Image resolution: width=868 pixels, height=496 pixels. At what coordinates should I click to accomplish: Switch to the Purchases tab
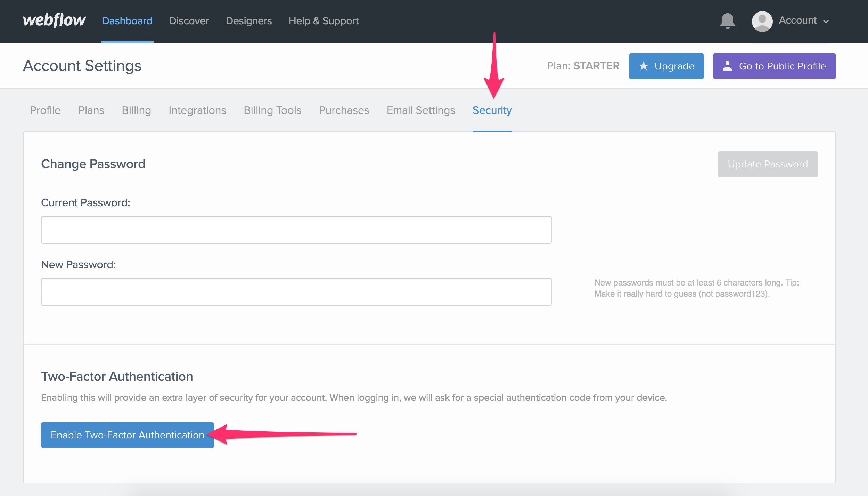coord(344,110)
